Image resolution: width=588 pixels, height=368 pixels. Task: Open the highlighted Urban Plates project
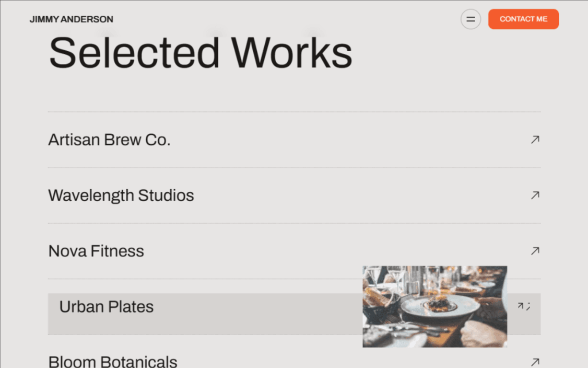[x=106, y=307]
